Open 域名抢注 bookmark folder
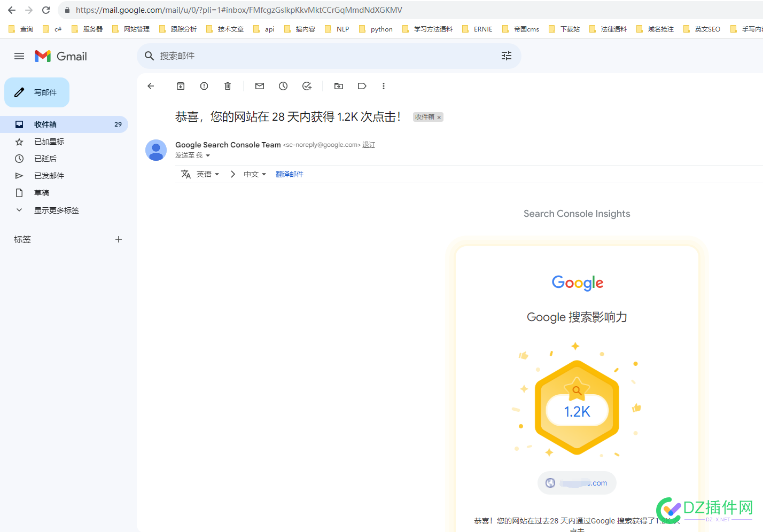 (655, 29)
